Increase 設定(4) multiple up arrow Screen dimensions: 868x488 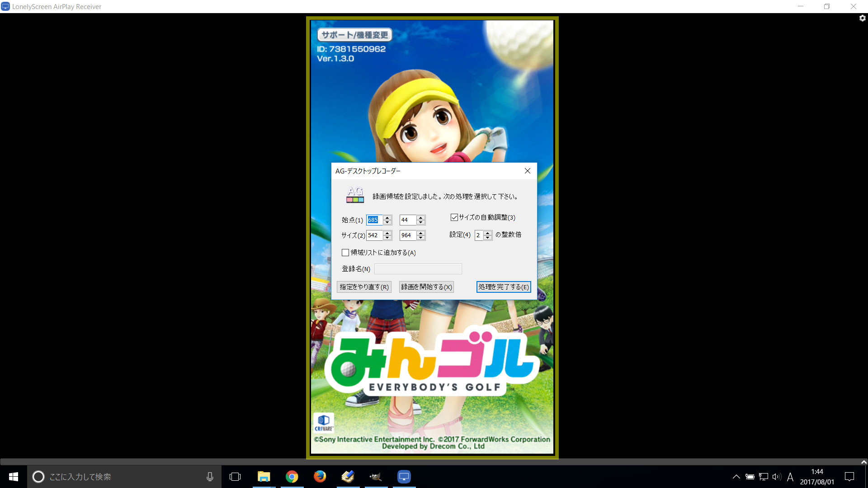pyautogui.click(x=487, y=233)
